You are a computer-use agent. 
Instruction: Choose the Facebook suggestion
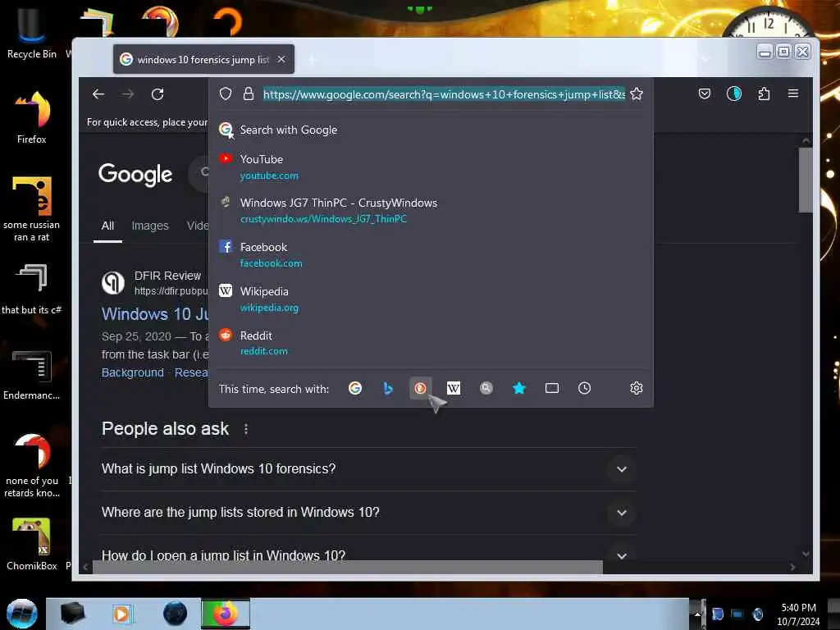[x=431, y=255]
